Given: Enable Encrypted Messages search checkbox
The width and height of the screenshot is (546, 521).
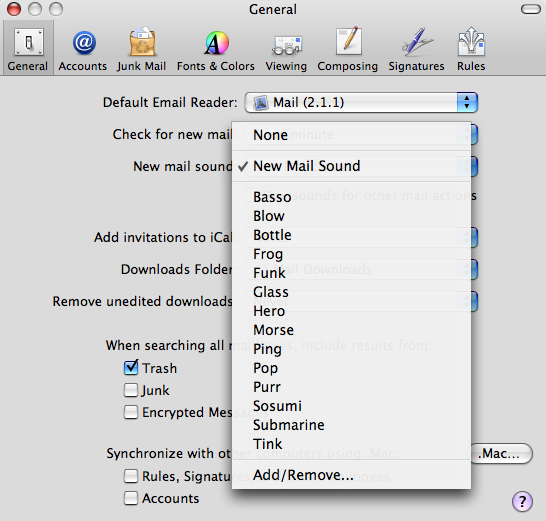Looking at the screenshot, I should tap(131, 412).
